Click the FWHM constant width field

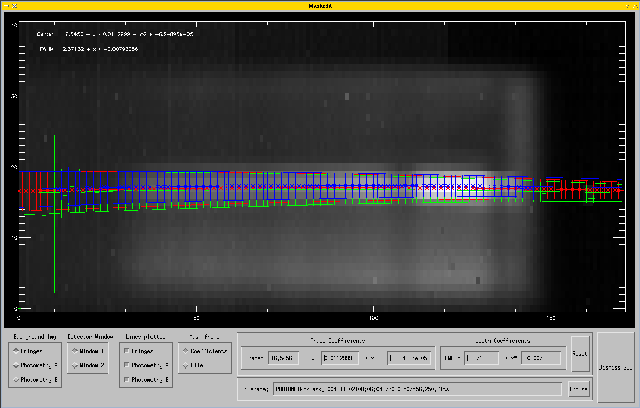pyautogui.click(x=482, y=358)
